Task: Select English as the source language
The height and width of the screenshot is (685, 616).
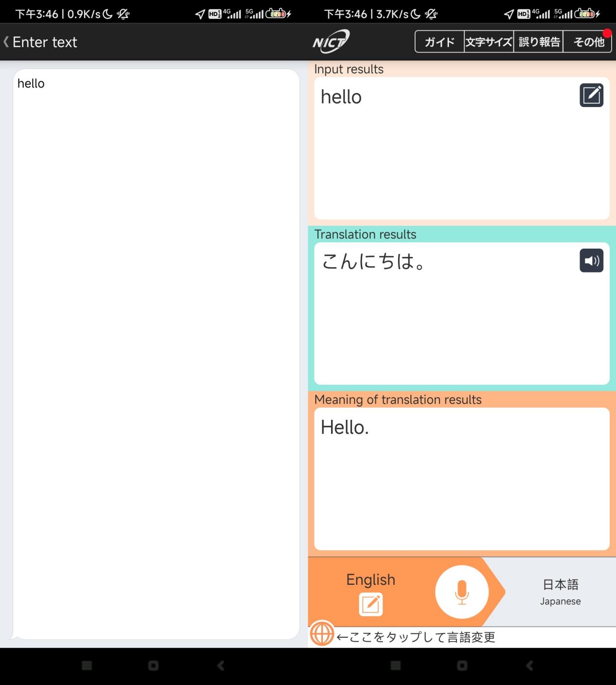Action: tap(370, 579)
